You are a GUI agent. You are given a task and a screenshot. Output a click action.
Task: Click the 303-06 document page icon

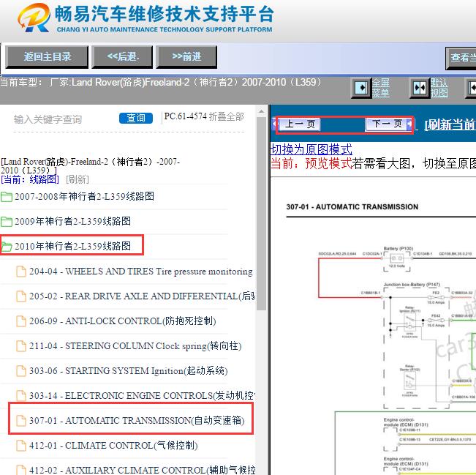click(x=21, y=371)
